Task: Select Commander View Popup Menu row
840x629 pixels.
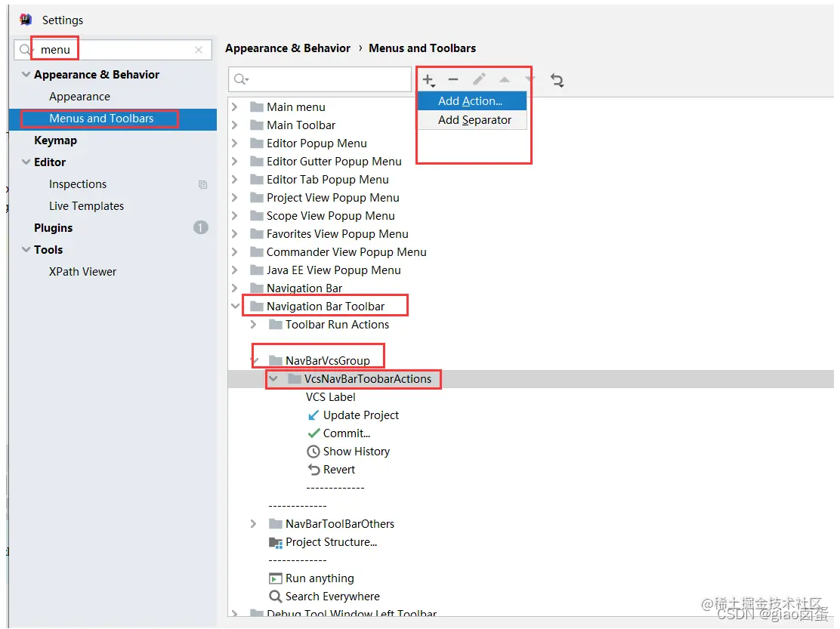Action: click(x=347, y=252)
